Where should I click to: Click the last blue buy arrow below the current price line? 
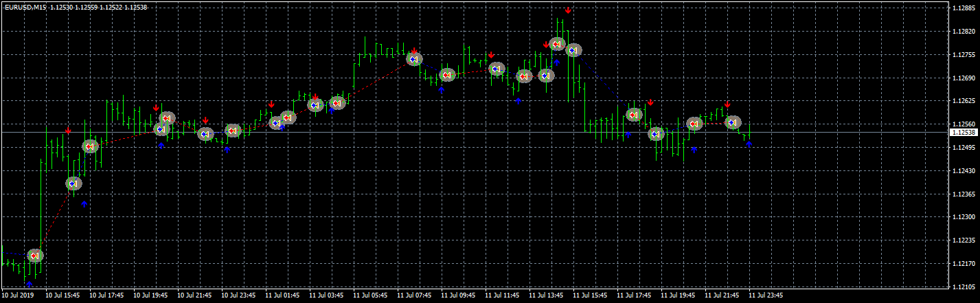pos(749,144)
